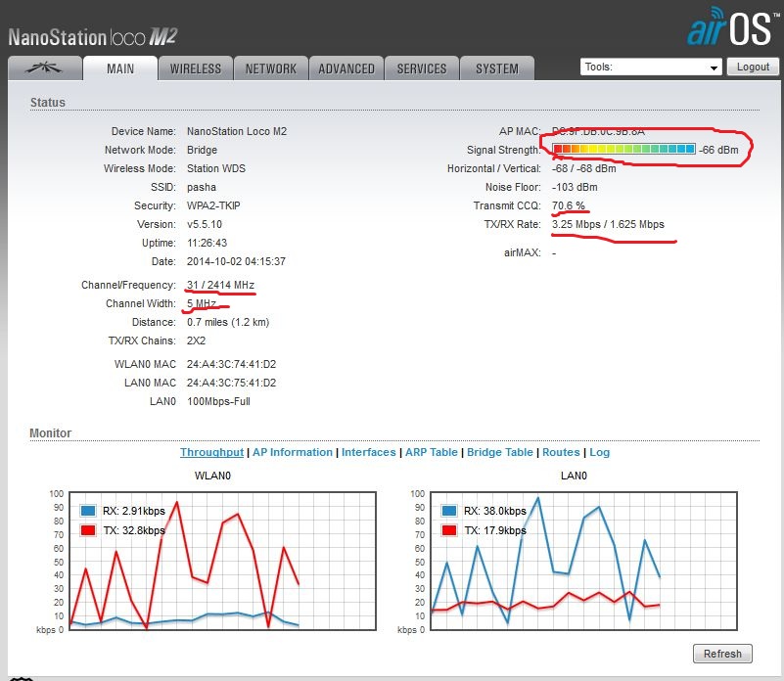Click the LAN0 TX: 17.9kbps legend text
The image size is (784, 681).
(x=495, y=530)
